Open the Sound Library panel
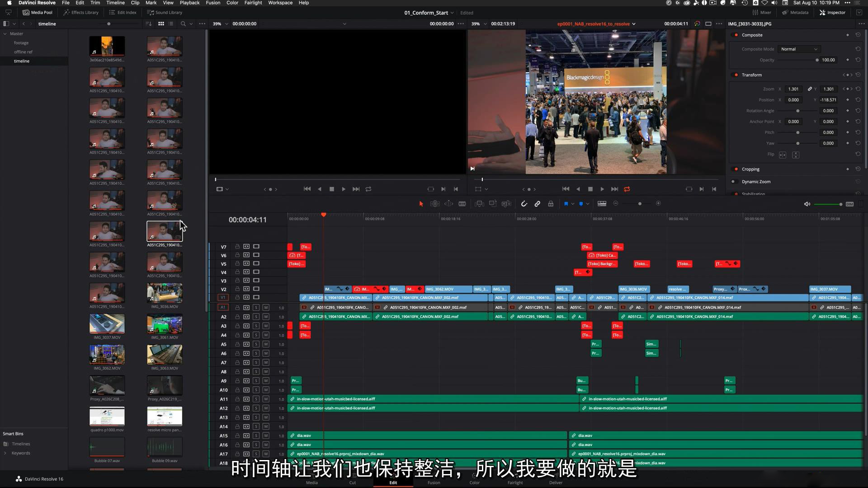 pos(165,13)
